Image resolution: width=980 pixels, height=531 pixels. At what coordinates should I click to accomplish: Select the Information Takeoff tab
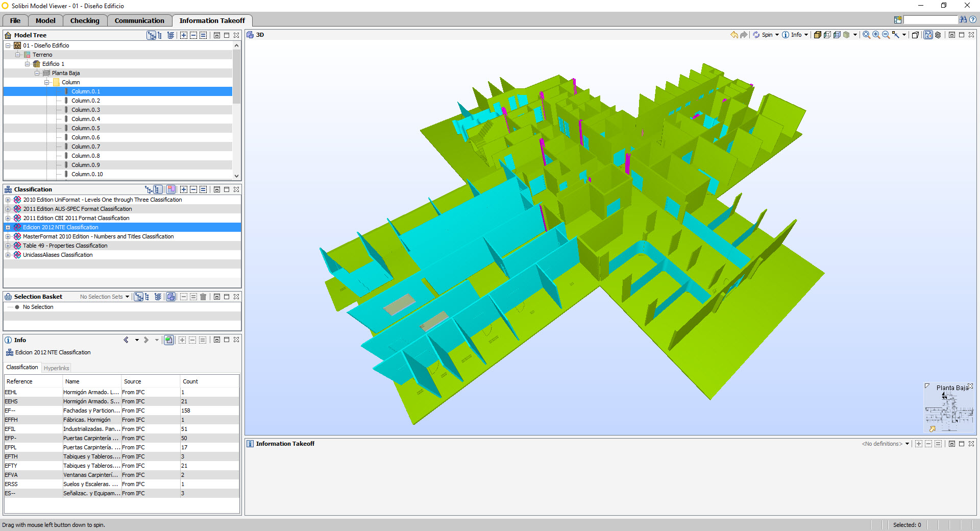(212, 20)
